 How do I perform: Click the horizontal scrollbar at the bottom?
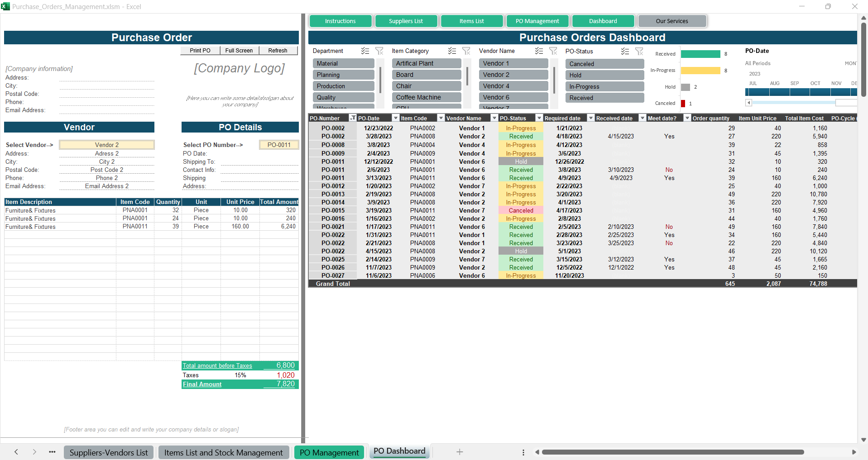(672, 452)
